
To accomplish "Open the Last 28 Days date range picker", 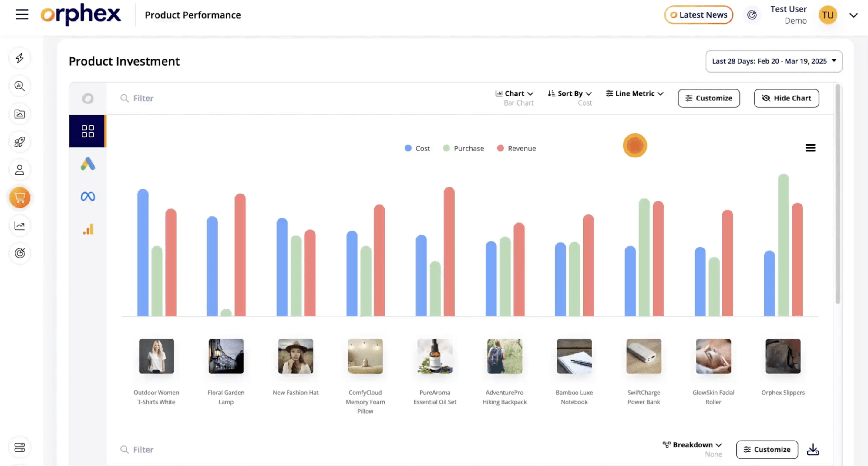I will point(774,61).
